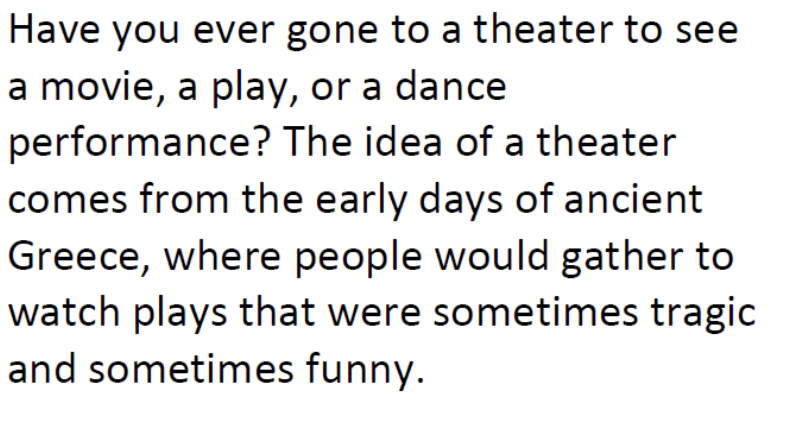Click the word "ancient" in the text
The width and height of the screenshot is (800, 446).
pyautogui.click(x=646, y=200)
